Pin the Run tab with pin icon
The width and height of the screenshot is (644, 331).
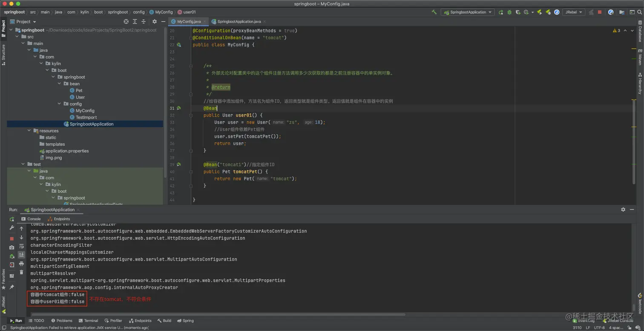[12, 287]
